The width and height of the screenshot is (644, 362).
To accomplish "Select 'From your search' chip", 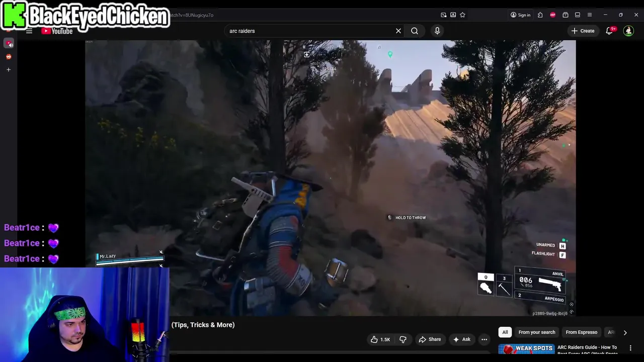I will click(x=537, y=332).
